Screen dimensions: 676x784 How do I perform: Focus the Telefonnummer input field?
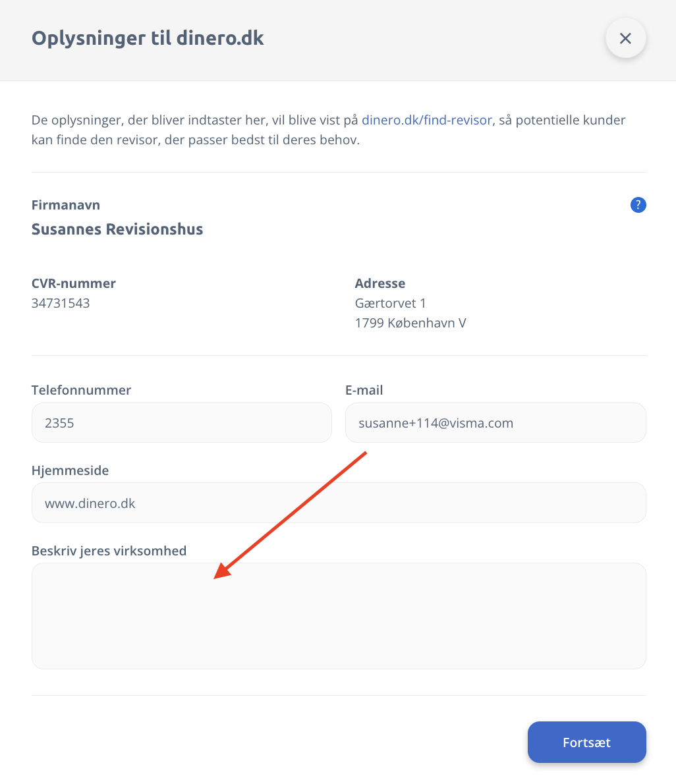point(181,423)
